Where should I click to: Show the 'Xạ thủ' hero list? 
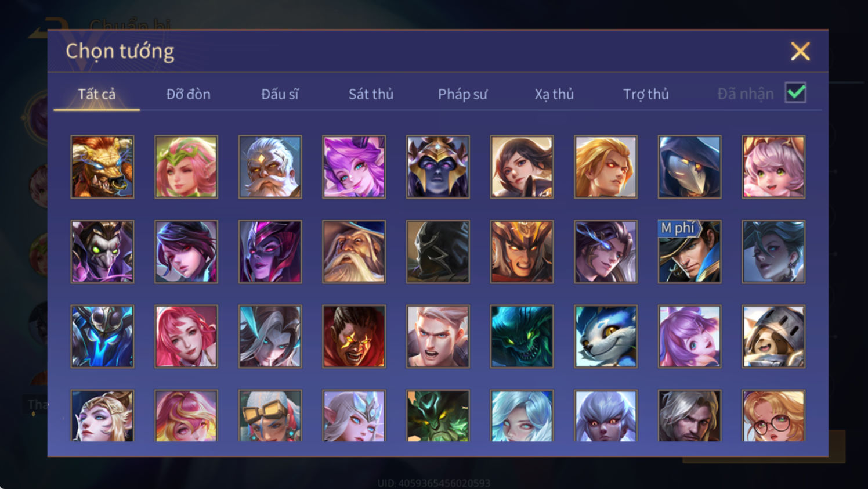click(554, 94)
